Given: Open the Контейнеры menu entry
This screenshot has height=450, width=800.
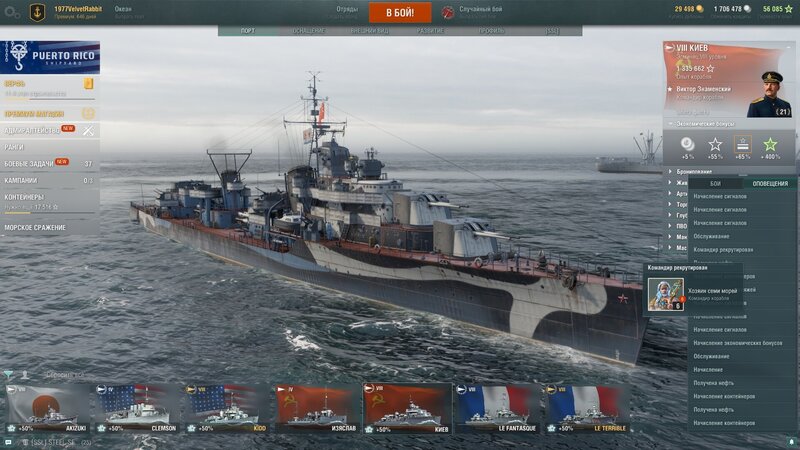Looking at the screenshot, I should [x=49, y=202].
